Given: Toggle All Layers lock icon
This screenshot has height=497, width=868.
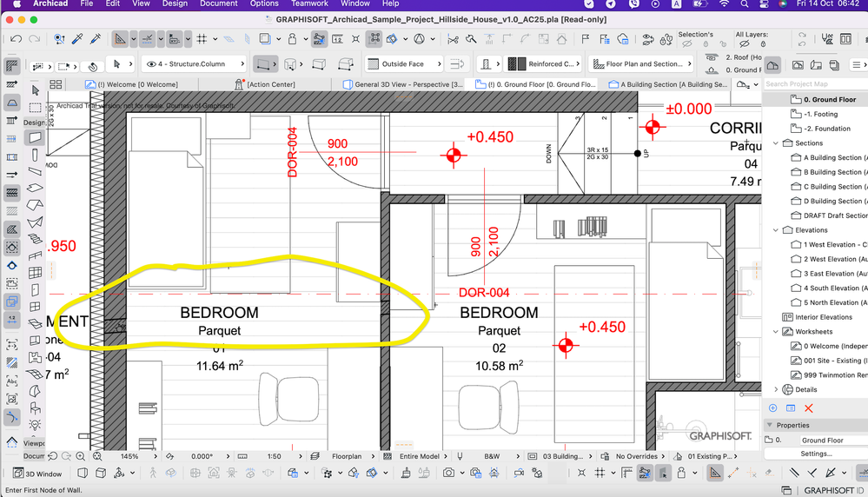Looking at the screenshot, I should 764,43.
